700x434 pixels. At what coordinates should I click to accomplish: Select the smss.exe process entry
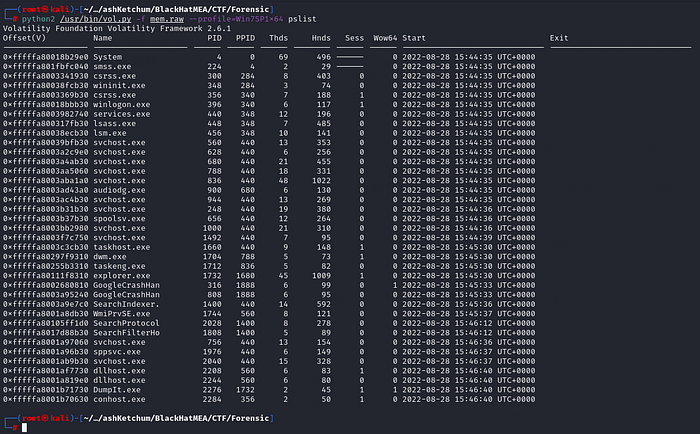point(112,65)
